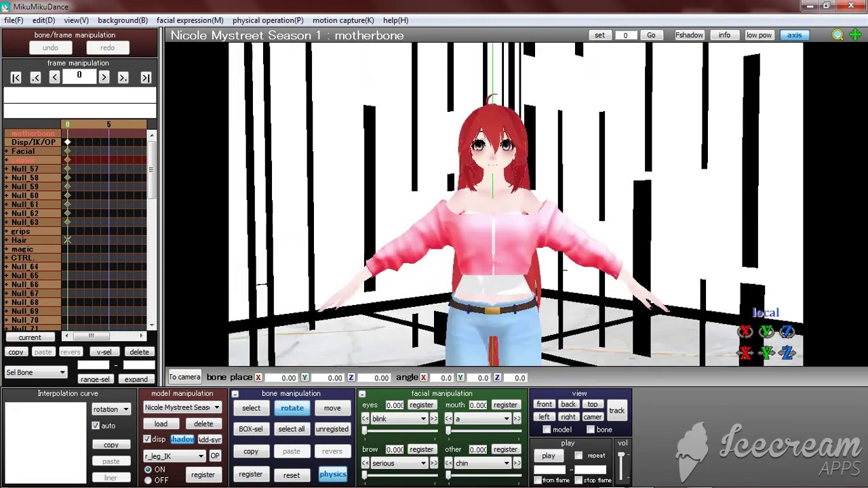868x488 pixels.
Task: Open the serious brow dropdown
Action: pos(399,464)
